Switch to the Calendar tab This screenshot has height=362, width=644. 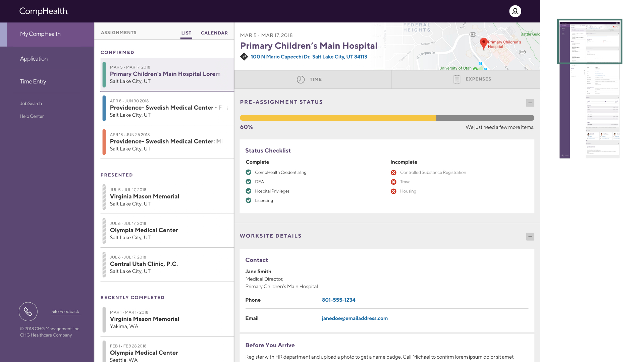point(214,33)
